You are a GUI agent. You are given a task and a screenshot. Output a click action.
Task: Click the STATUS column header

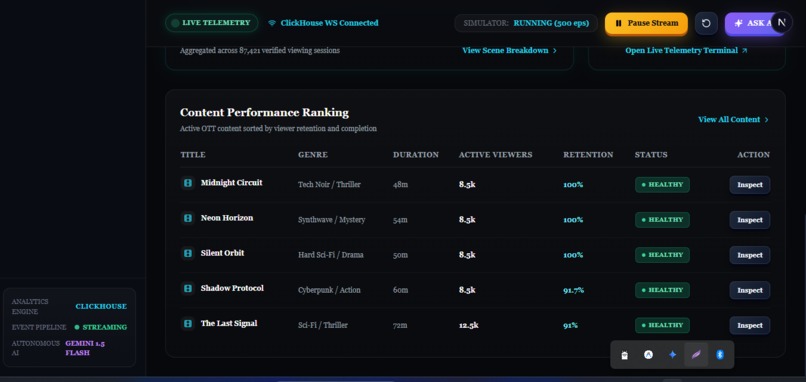(x=651, y=155)
